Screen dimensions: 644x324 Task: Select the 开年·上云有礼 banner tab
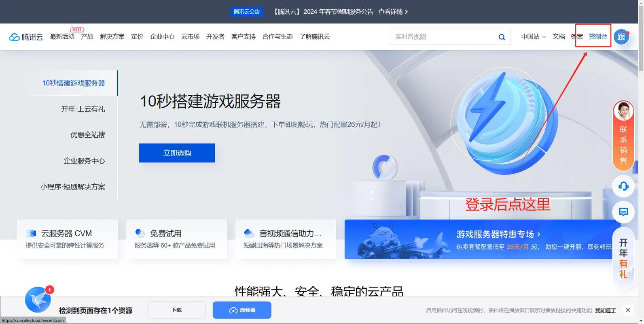83,109
